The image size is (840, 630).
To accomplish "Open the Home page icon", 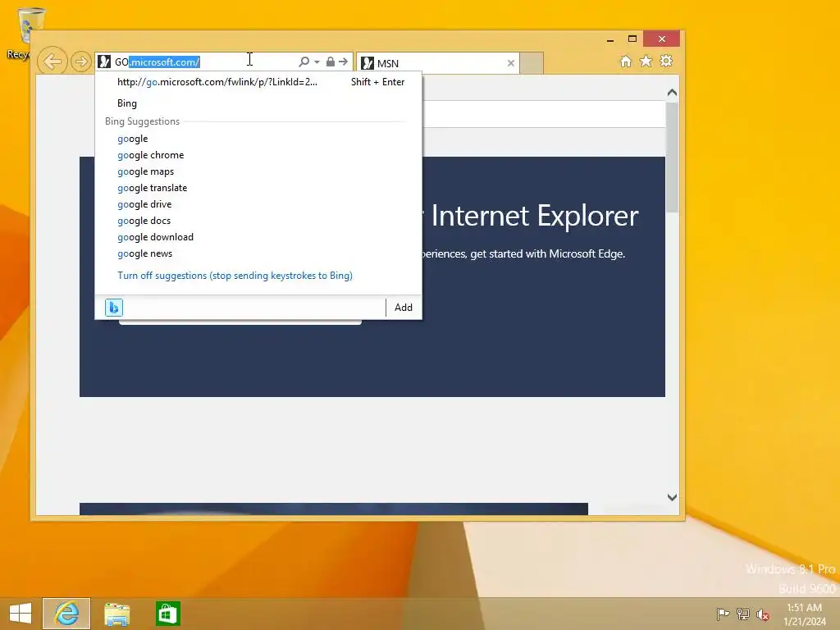I will pos(626,61).
